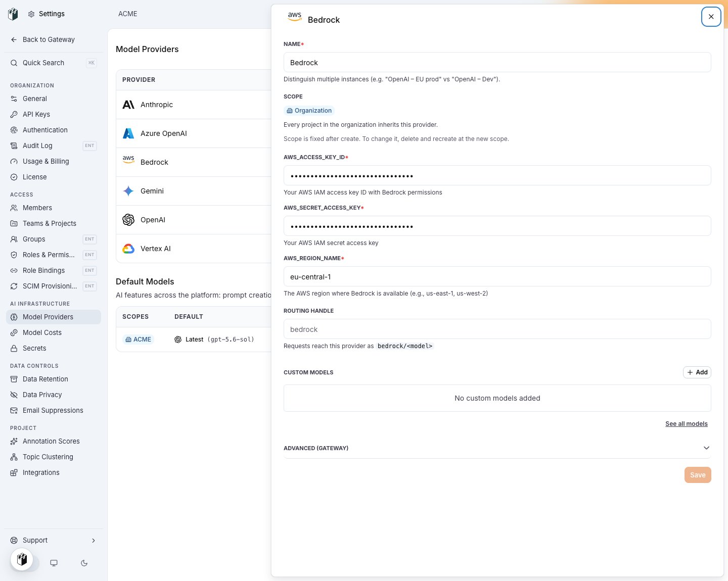
Task: Click the Quick Search shortcut badge
Action: click(92, 63)
